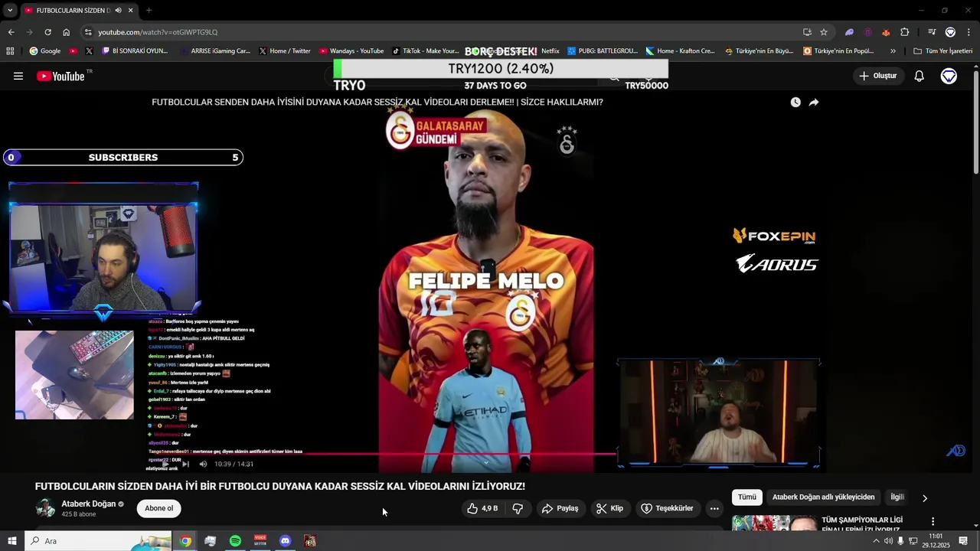The image size is (980, 551).
Task: Open the apps grid in bookmarks bar
Action: pyautogui.click(x=10, y=51)
